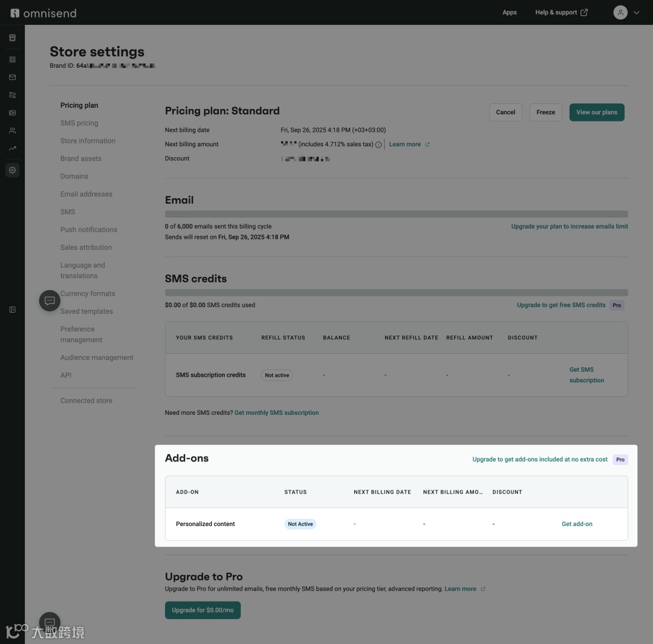Click Pro badge in Add-ons section
This screenshot has width=653, height=644.
(x=620, y=460)
